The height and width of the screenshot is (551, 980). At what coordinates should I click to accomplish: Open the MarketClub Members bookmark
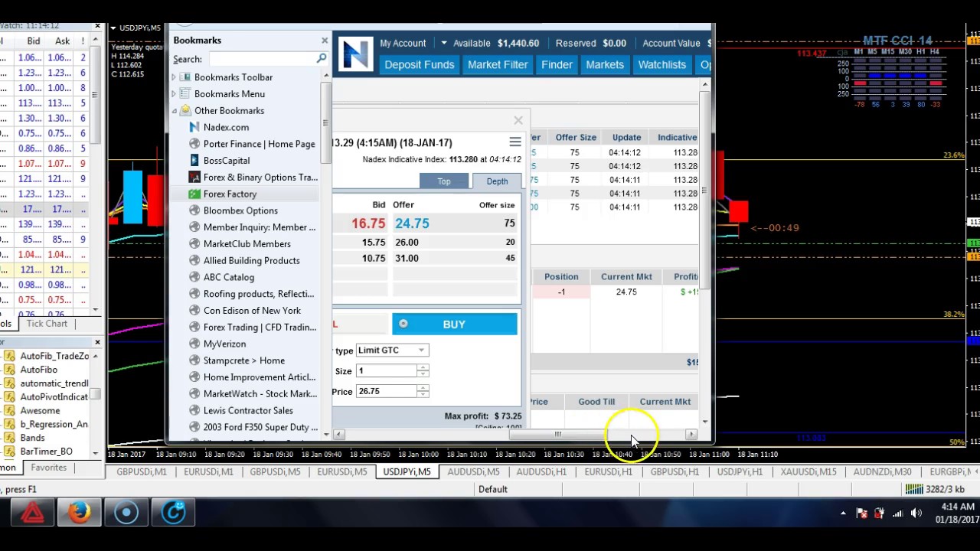click(x=247, y=244)
